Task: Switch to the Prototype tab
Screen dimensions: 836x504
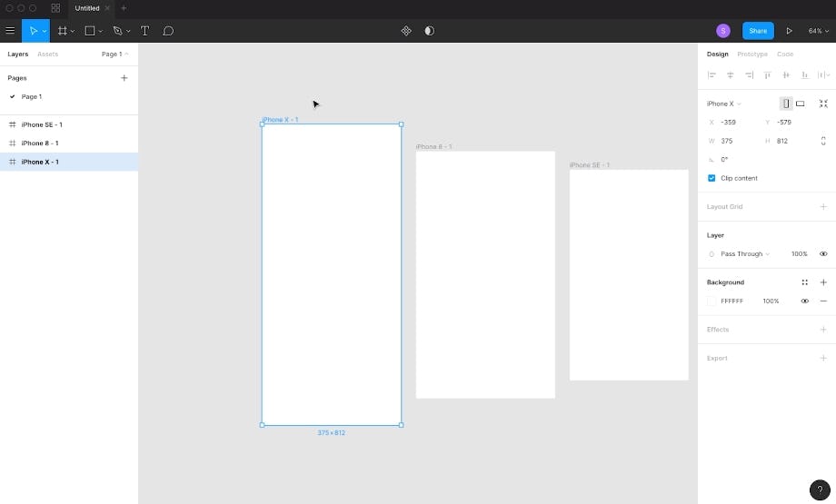Action: point(751,54)
